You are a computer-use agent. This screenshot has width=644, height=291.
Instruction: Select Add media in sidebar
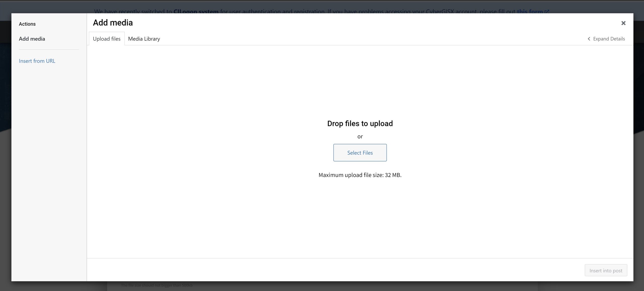click(32, 39)
